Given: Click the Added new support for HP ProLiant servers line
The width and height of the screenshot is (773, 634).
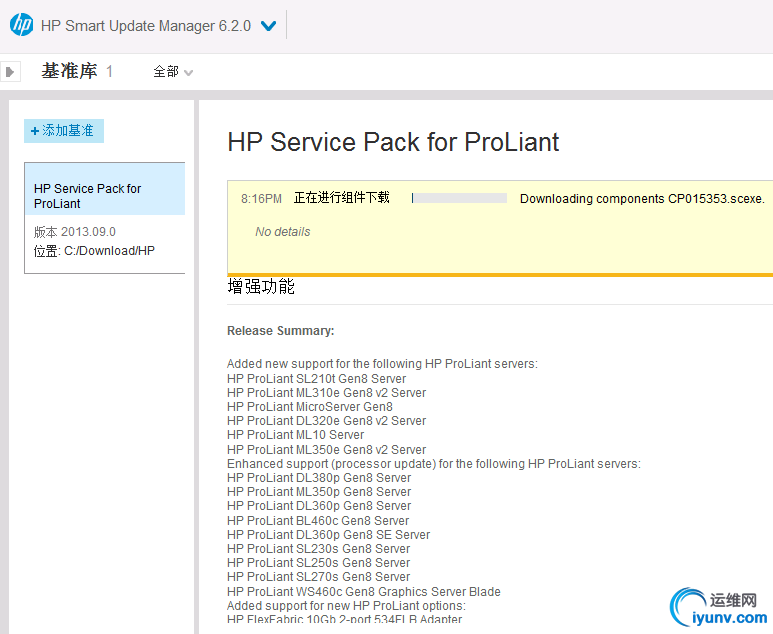Looking at the screenshot, I should tap(382, 364).
